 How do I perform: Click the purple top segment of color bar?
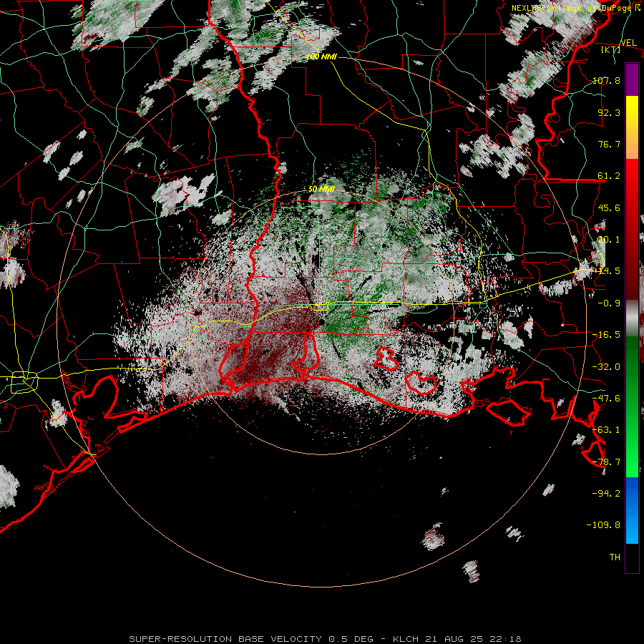(x=632, y=79)
